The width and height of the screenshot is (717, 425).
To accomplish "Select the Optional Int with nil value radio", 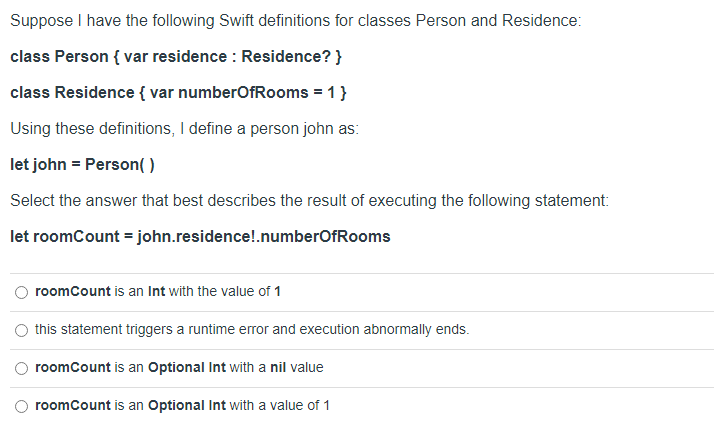I will coord(21,368).
